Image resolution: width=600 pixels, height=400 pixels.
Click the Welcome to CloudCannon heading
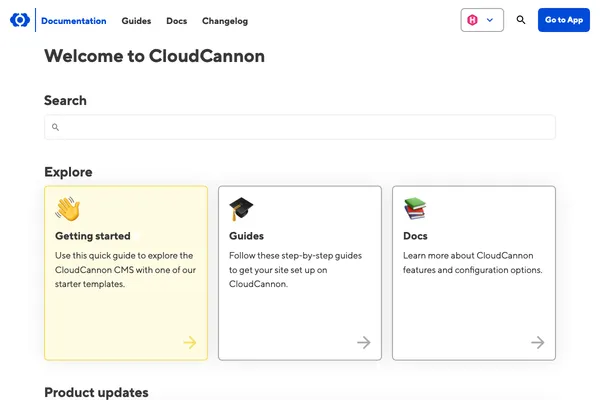click(x=154, y=56)
